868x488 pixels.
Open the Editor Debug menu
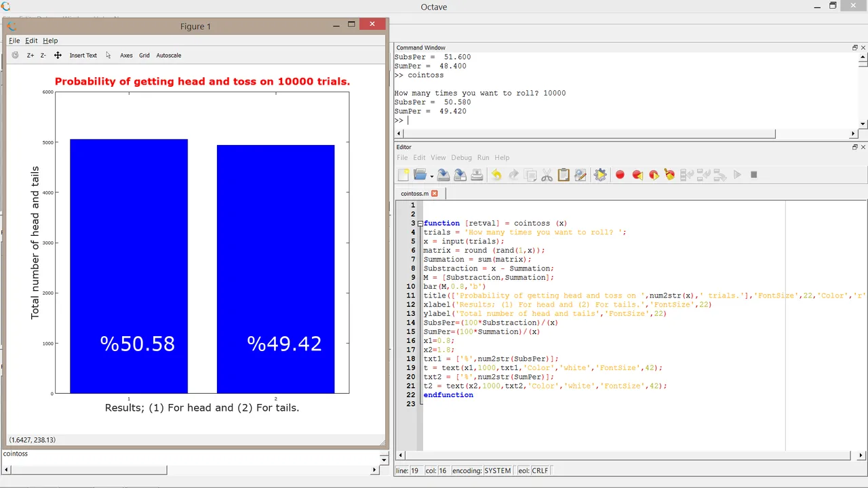click(x=461, y=158)
